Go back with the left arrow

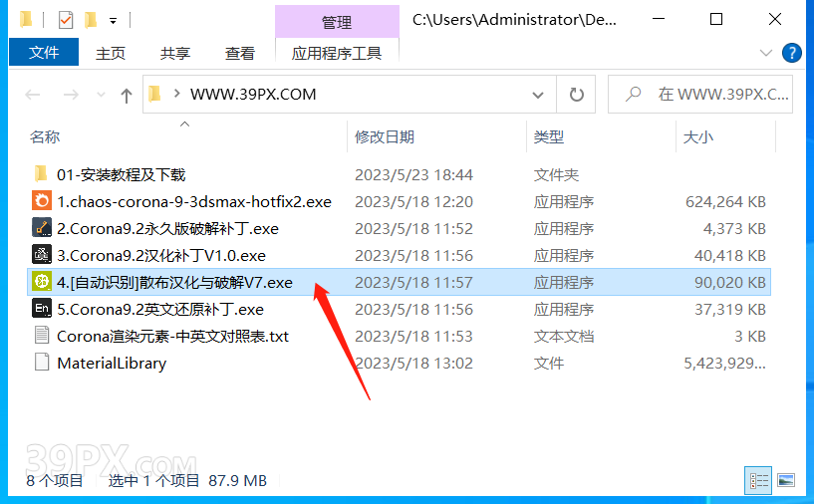pyautogui.click(x=33, y=95)
